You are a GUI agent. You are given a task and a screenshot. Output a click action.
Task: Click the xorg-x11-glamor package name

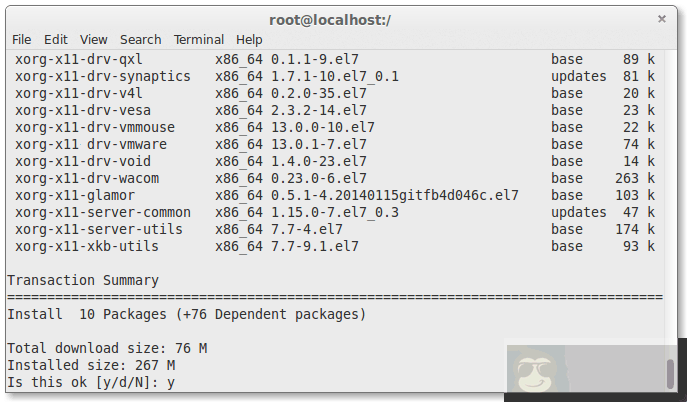coord(74,195)
